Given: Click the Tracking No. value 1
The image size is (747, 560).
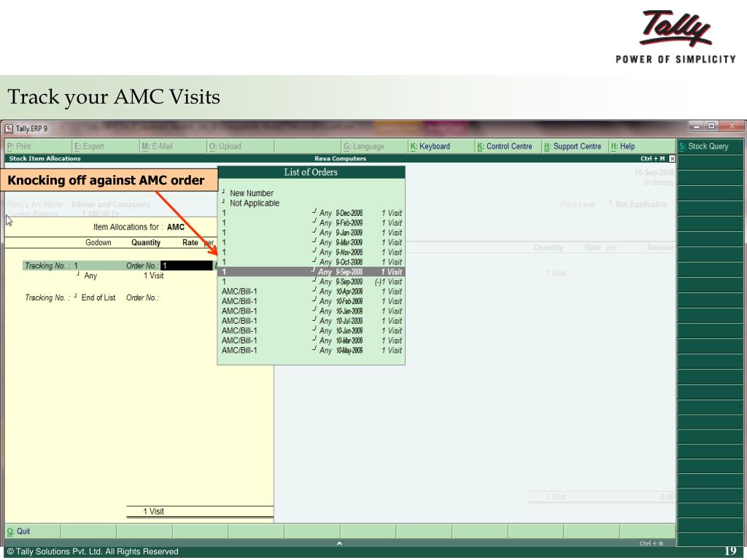Looking at the screenshot, I should coord(76,265).
